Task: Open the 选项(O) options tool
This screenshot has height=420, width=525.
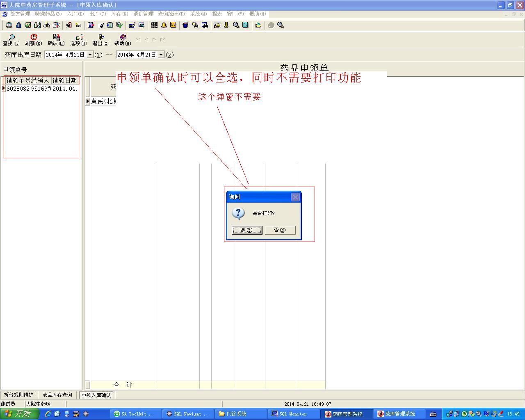Action: [78, 40]
